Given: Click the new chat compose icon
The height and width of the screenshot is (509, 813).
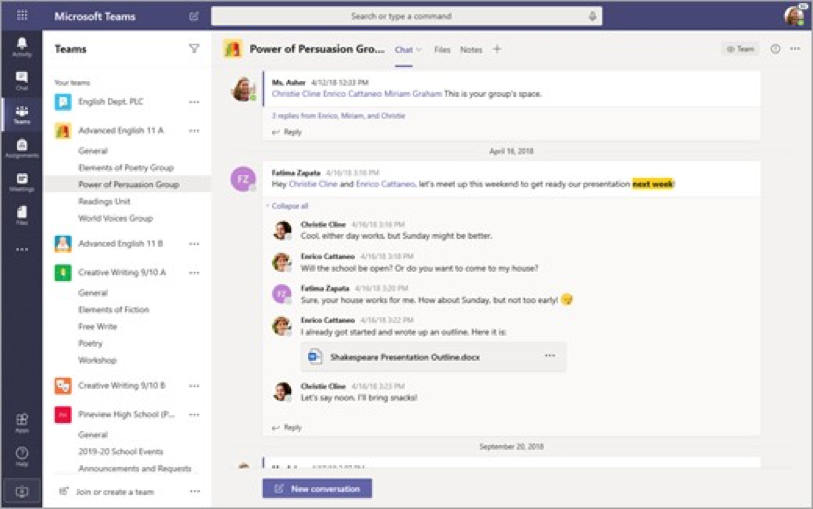Looking at the screenshot, I should (x=194, y=17).
